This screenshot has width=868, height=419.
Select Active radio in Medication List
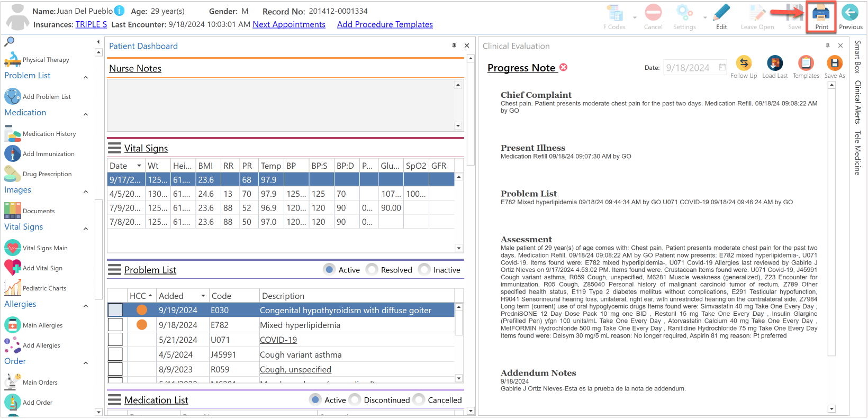click(x=315, y=399)
